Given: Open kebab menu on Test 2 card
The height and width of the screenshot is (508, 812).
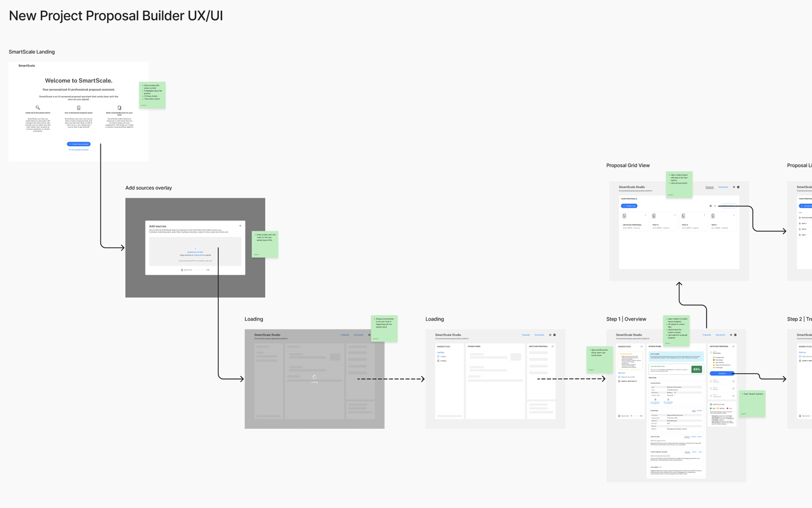Looking at the screenshot, I should (x=704, y=215).
